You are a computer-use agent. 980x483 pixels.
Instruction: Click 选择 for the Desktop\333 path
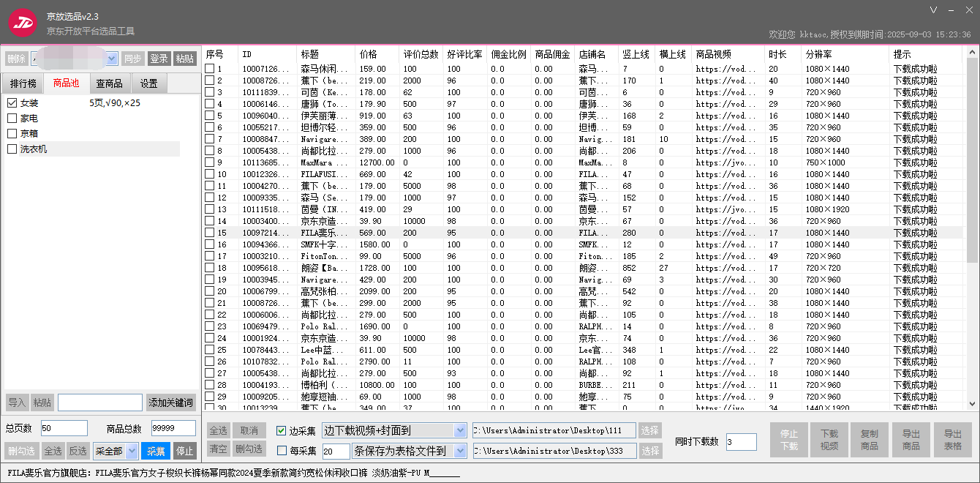point(650,451)
